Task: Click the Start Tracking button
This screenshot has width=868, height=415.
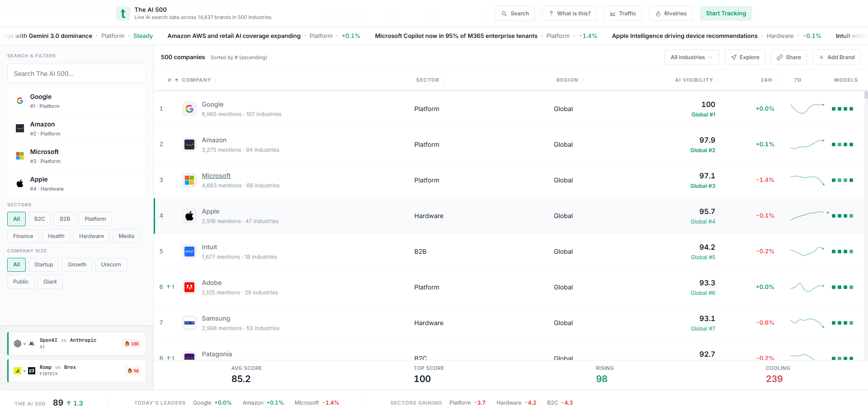Action: point(726,13)
